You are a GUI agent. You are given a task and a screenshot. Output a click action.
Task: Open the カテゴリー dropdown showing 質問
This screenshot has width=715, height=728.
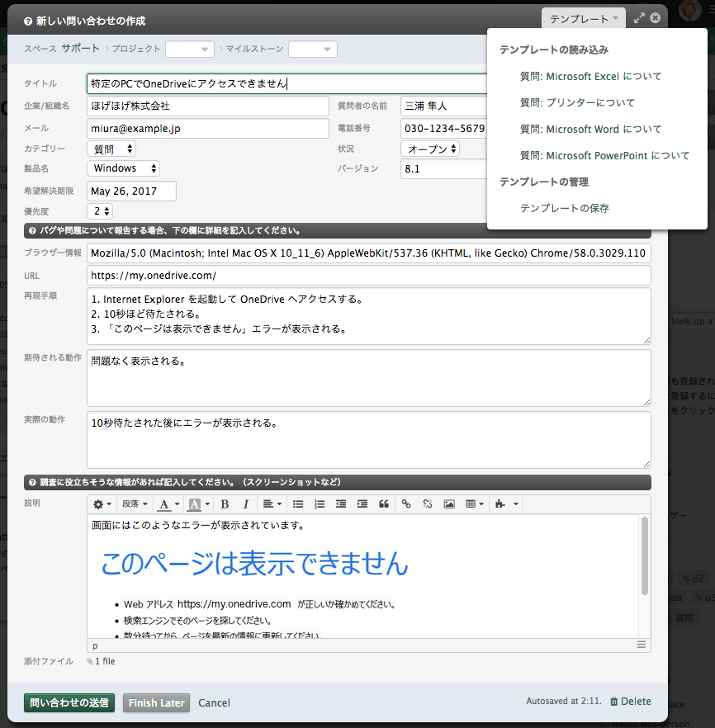click(x=111, y=149)
